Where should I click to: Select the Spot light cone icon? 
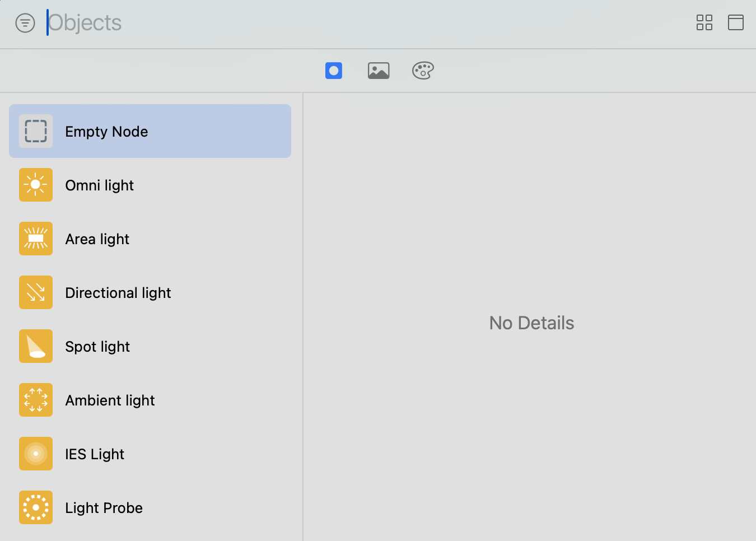coord(36,346)
